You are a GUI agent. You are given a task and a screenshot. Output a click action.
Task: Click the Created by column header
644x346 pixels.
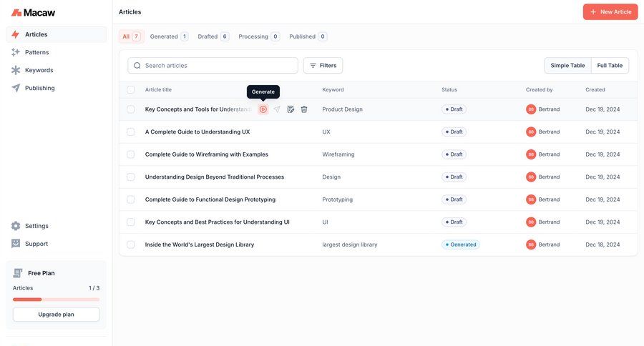540,89
